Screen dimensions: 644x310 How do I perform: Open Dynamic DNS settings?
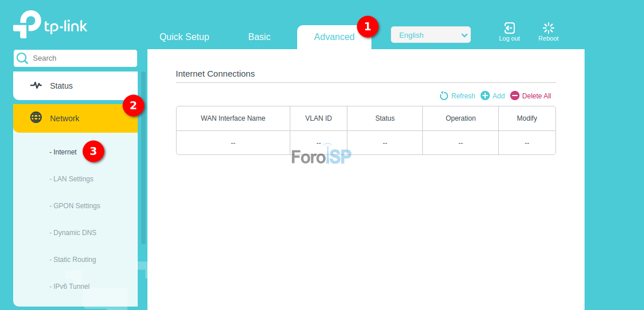tap(74, 233)
